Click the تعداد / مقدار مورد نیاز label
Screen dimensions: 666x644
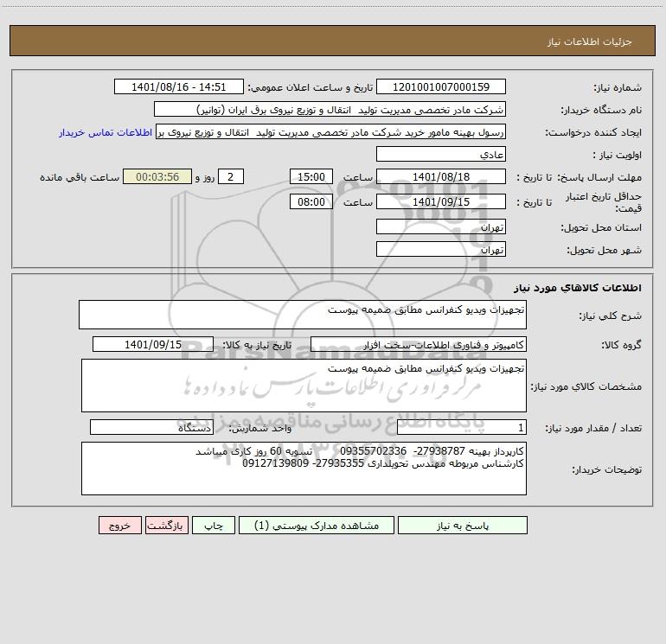pos(593,429)
